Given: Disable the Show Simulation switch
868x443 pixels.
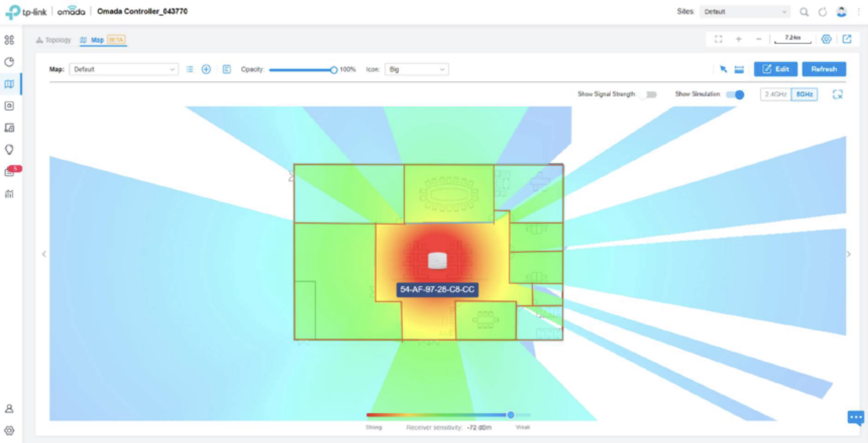Looking at the screenshot, I should tap(735, 95).
